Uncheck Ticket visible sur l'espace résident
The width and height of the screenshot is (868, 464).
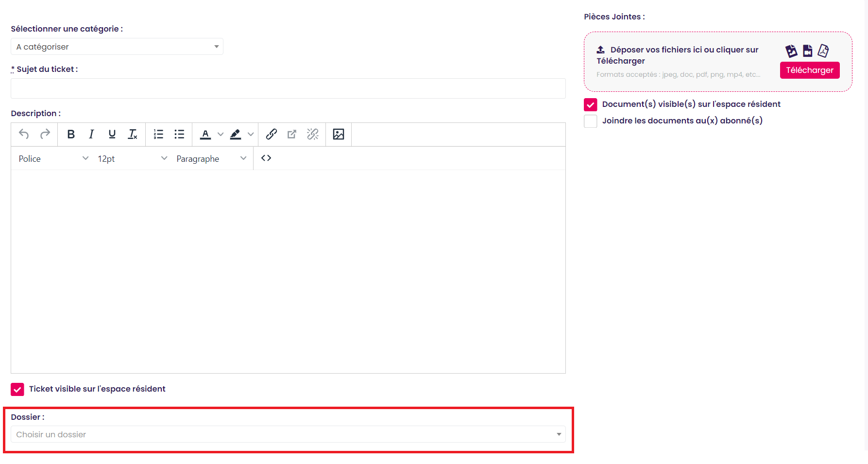pyautogui.click(x=17, y=389)
